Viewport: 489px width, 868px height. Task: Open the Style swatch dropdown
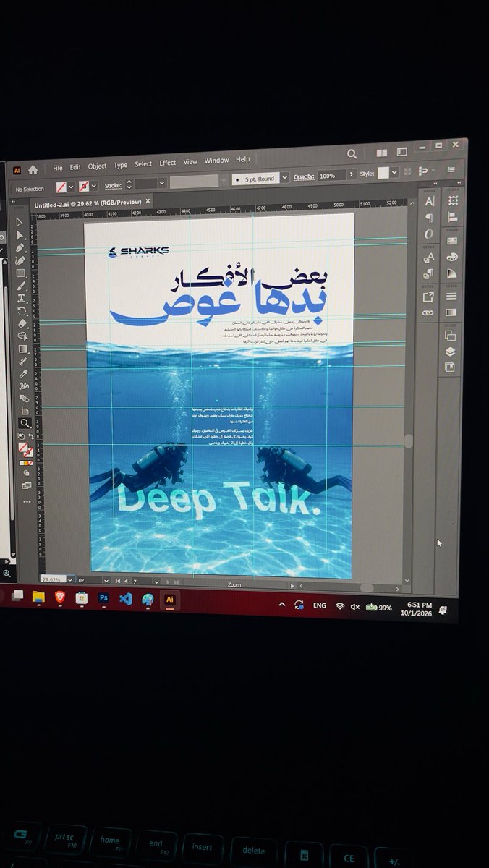pyautogui.click(x=394, y=173)
